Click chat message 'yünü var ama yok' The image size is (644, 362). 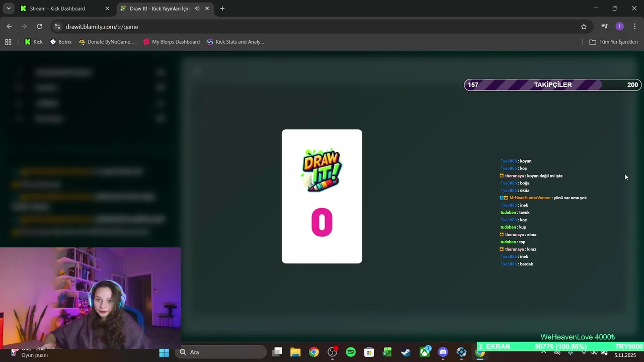[570, 198]
